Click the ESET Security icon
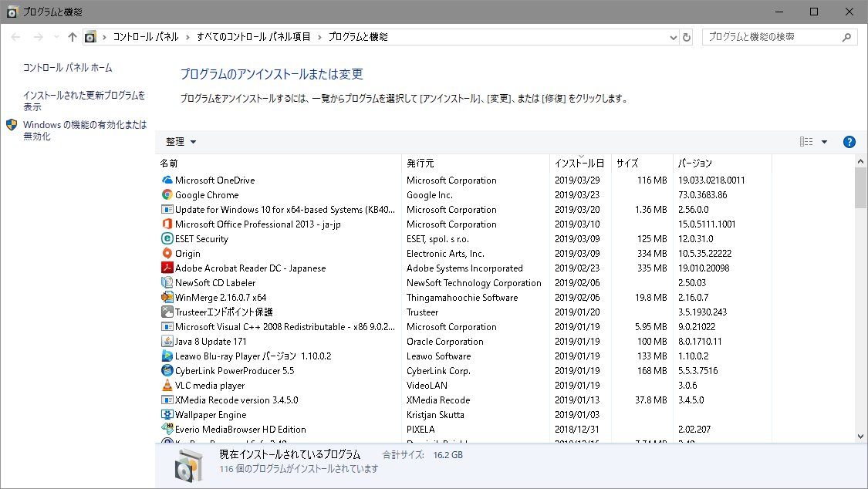This screenshot has height=489, width=868. click(167, 238)
